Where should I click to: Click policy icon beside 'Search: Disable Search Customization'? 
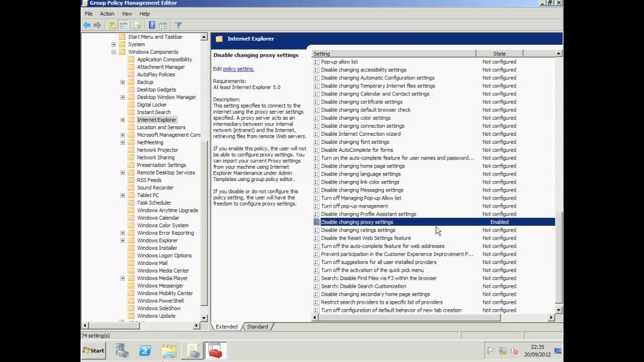(x=316, y=286)
